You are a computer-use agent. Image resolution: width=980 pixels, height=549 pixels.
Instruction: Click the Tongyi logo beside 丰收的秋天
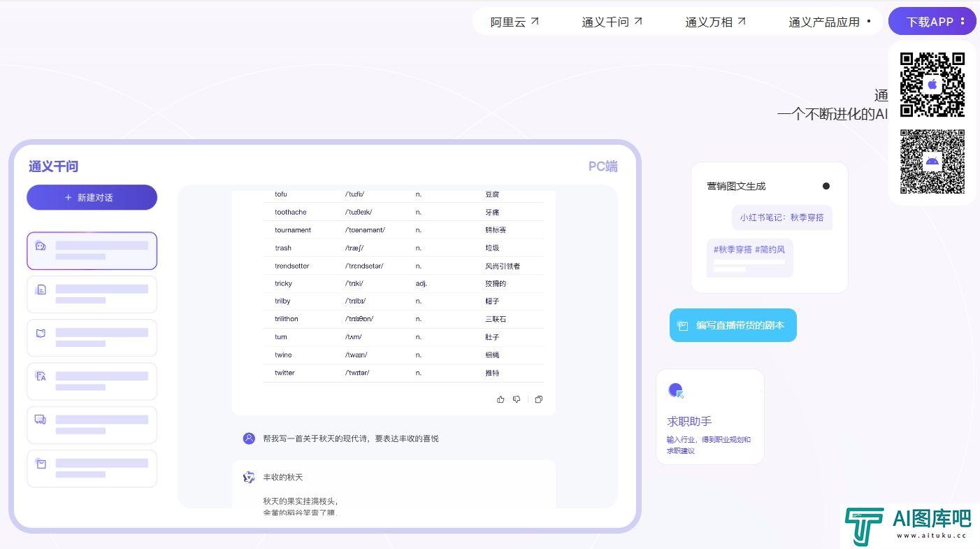(x=249, y=477)
